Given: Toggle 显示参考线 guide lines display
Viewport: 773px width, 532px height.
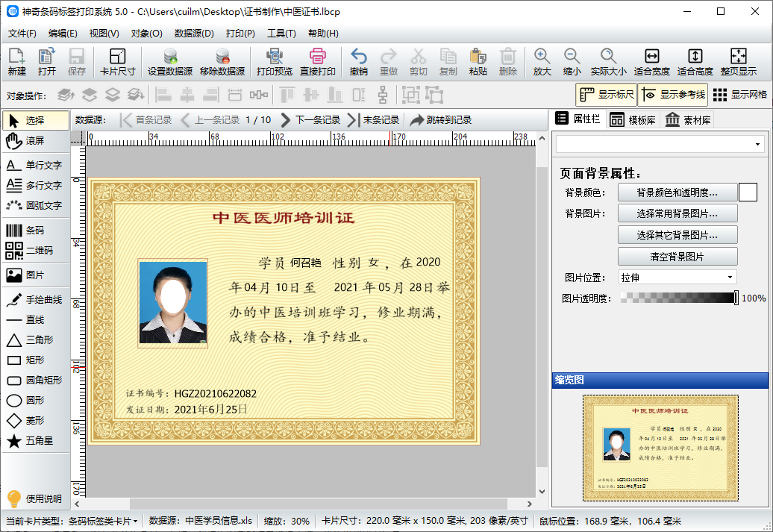Looking at the screenshot, I should (672, 95).
